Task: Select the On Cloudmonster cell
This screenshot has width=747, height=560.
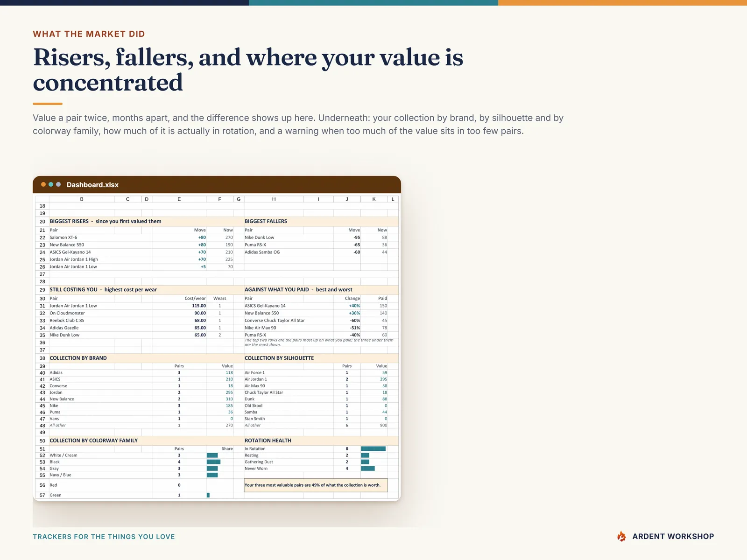Action: [x=100, y=313]
